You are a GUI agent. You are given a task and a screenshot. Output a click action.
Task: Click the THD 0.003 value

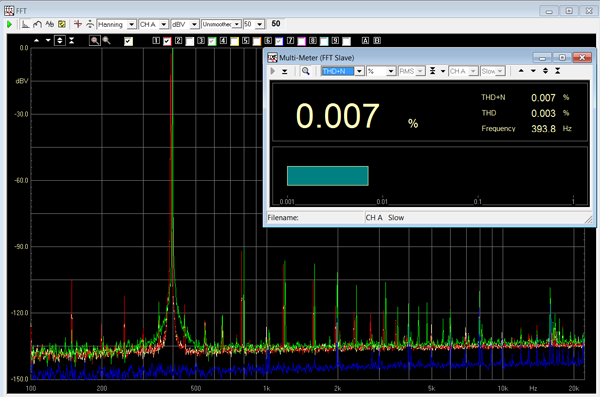[543, 114]
